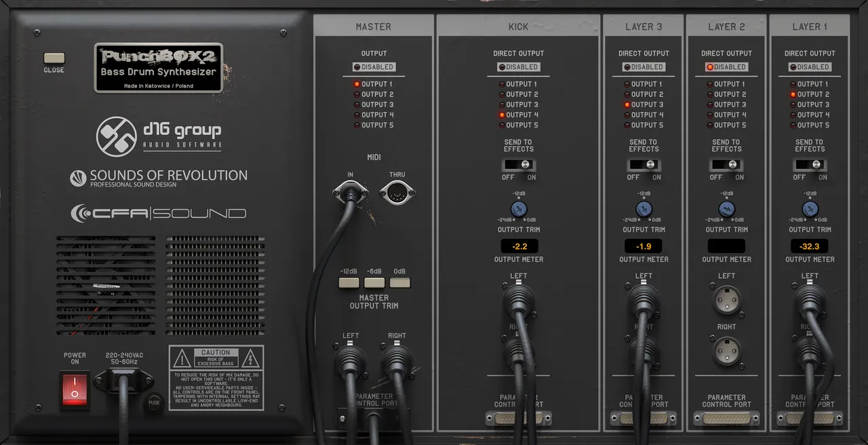
Task: Set Layer 3 direct output to DISABLED
Action: [644, 67]
